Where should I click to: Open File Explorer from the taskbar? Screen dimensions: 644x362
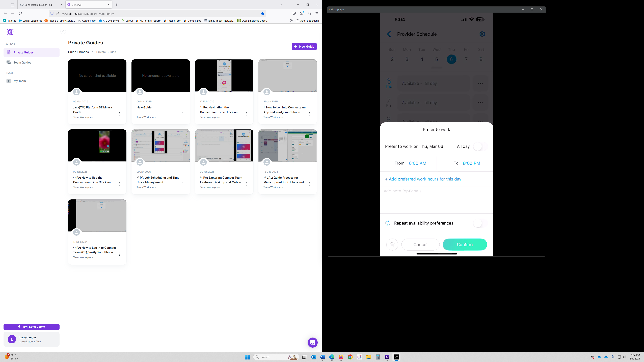click(x=369, y=357)
